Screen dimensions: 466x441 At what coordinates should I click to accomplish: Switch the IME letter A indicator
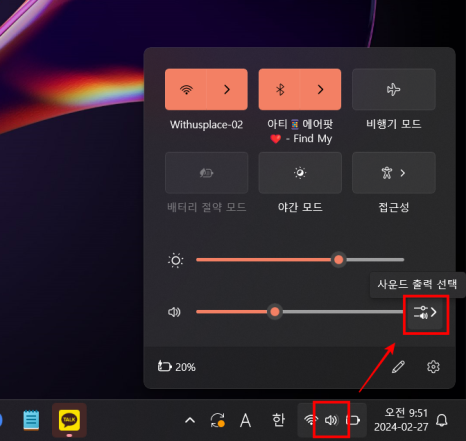coord(246,420)
